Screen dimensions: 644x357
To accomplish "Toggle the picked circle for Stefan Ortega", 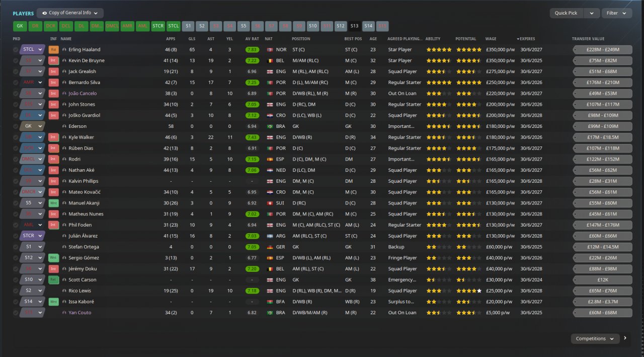I will coord(16,247).
